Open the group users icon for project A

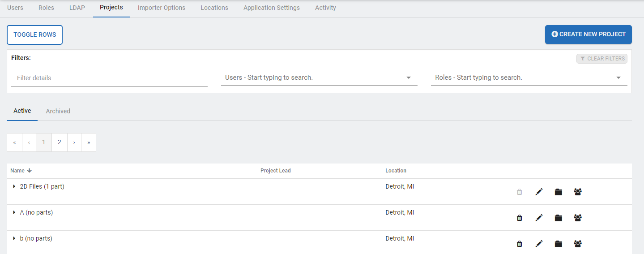[x=578, y=218]
